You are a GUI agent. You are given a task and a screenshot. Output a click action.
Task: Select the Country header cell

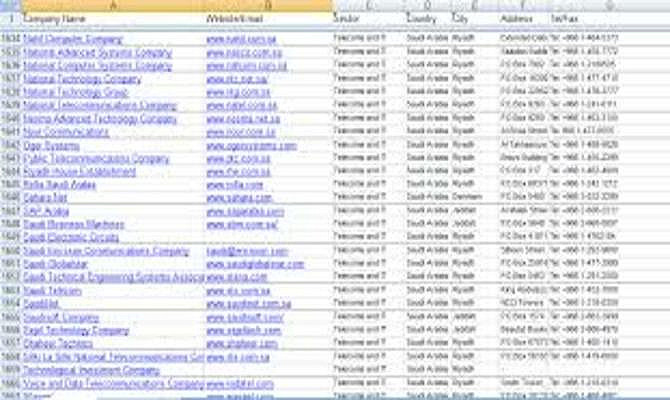[x=427, y=19]
